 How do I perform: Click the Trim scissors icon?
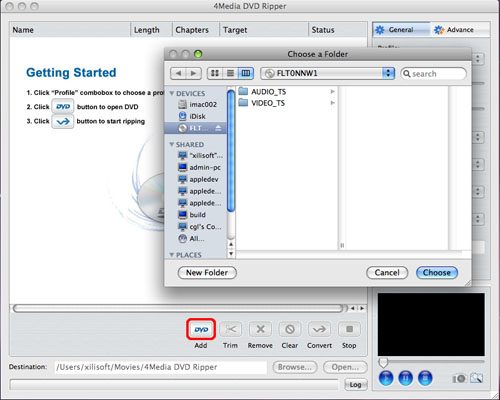(230, 329)
